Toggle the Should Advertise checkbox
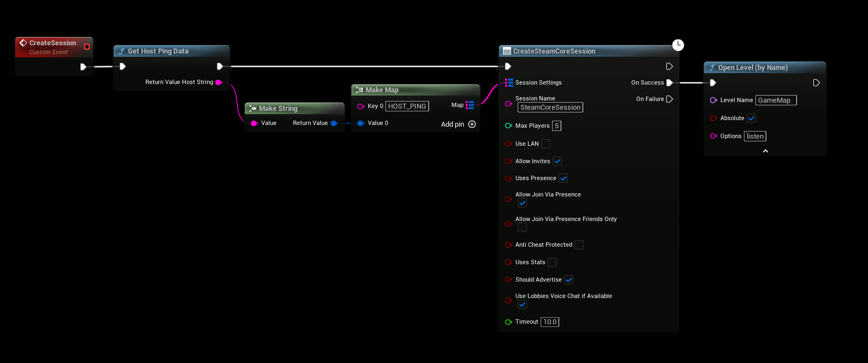Screen dimensions: 868x363 (x=568, y=280)
